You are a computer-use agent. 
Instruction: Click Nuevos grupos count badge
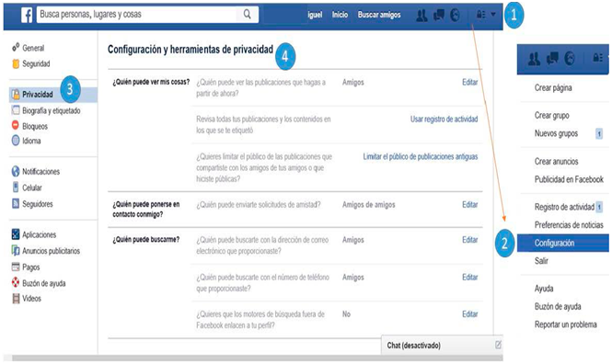point(599,133)
